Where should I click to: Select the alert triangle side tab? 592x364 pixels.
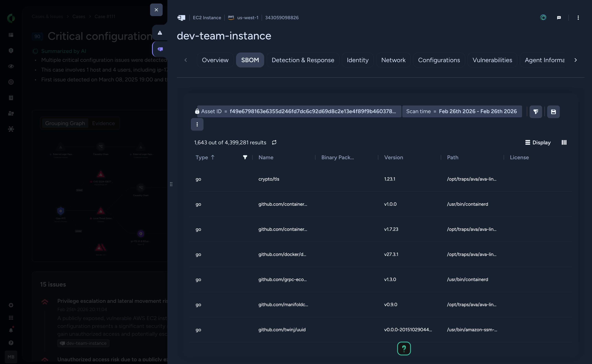[x=160, y=33]
